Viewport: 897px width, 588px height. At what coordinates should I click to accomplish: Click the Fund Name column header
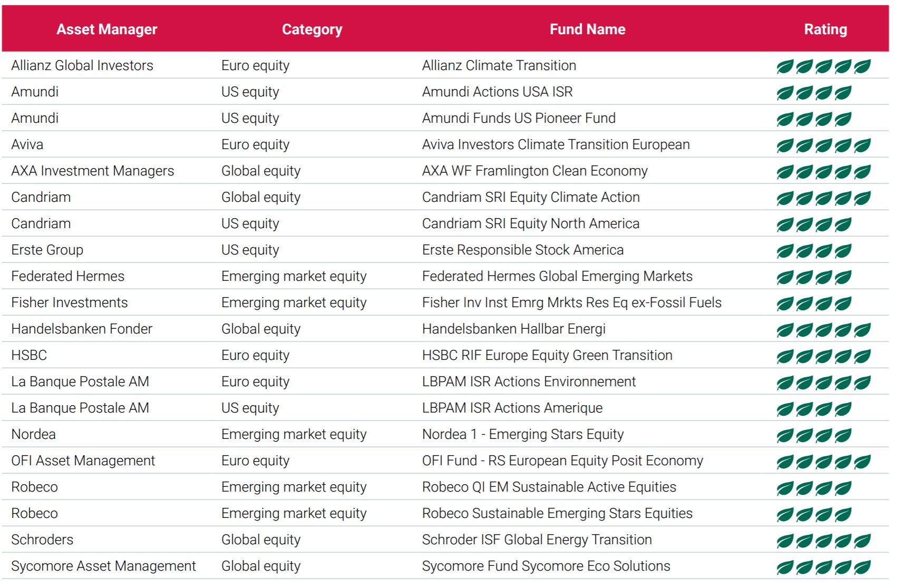pyautogui.click(x=587, y=30)
